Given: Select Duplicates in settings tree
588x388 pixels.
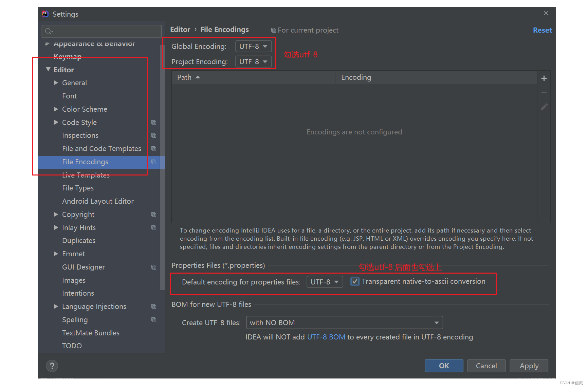Looking at the screenshot, I should [79, 241].
